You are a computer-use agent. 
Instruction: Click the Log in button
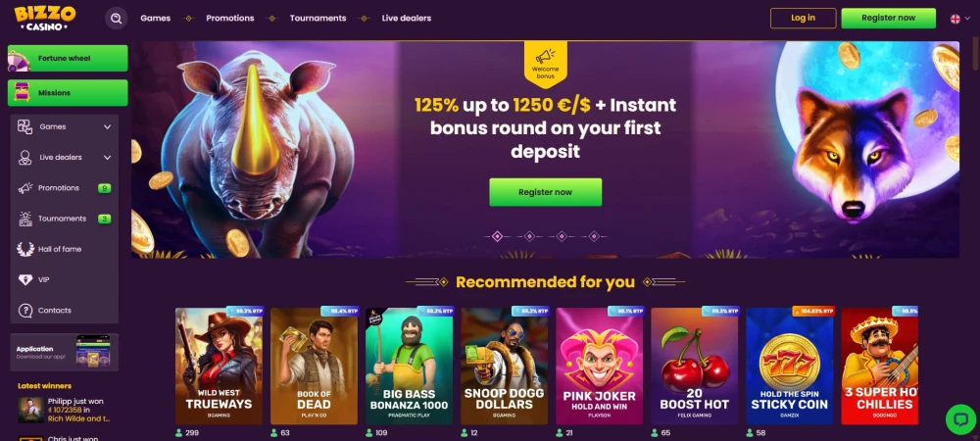tap(804, 18)
